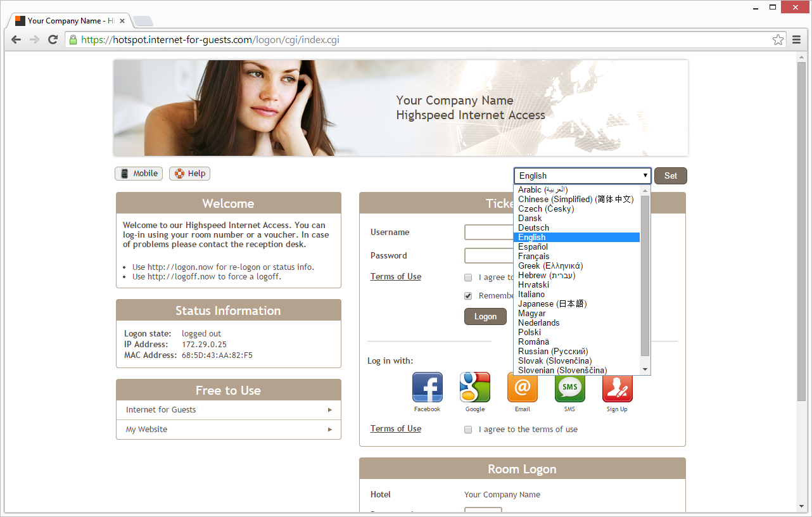Viewport: 812px width, 517px height.
Task: Expand the Internet for Guests entry
Action: [229, 410]
